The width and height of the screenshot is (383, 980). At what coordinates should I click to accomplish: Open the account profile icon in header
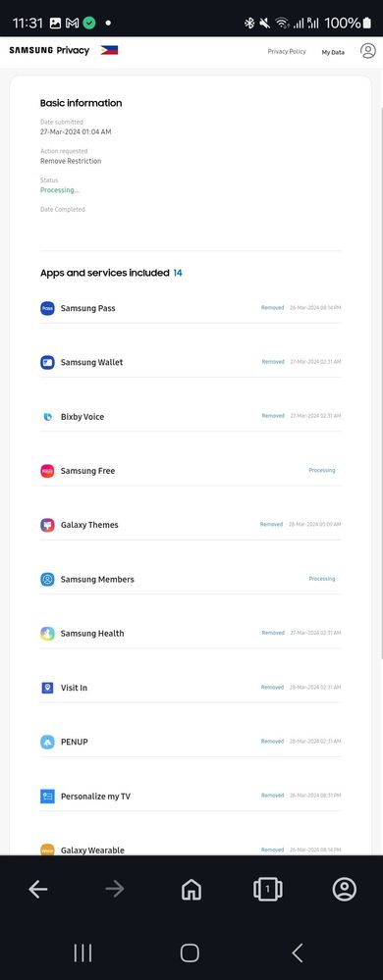[x=368, y=51]
